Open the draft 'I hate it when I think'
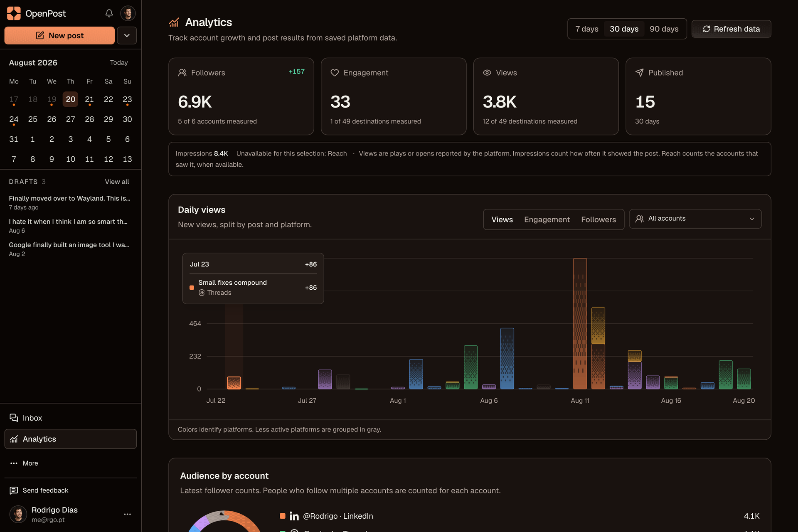 click(68, 226)
